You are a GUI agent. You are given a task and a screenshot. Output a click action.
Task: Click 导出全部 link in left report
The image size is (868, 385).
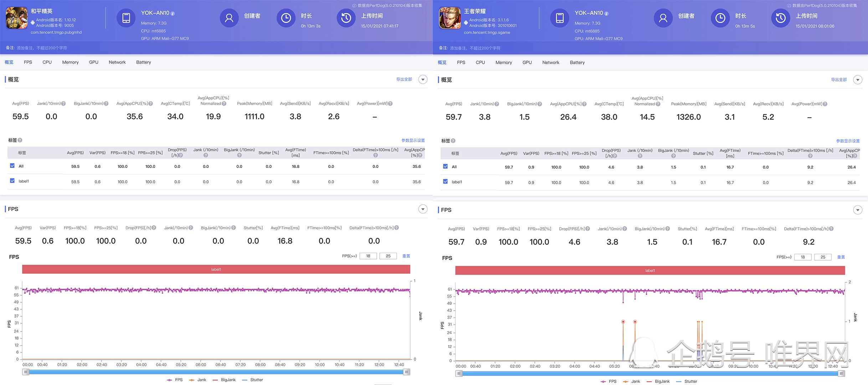click(404, 79)
